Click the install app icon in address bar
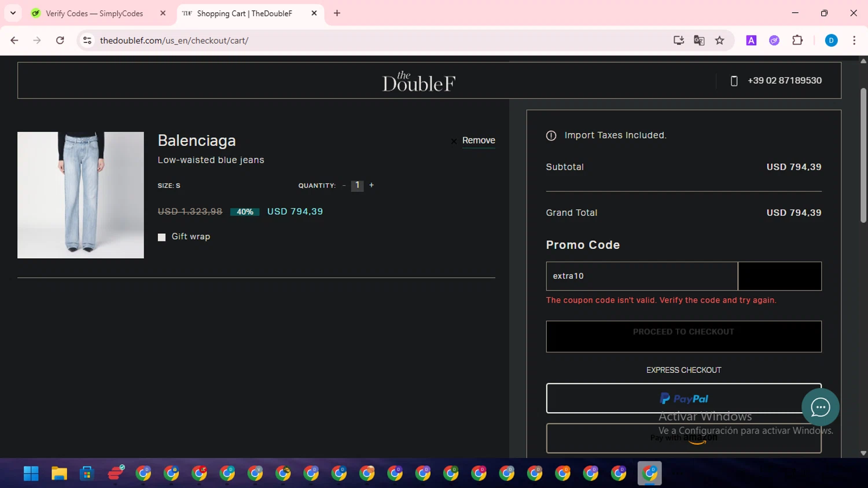The image size is (868, 488). click(678, 41)
